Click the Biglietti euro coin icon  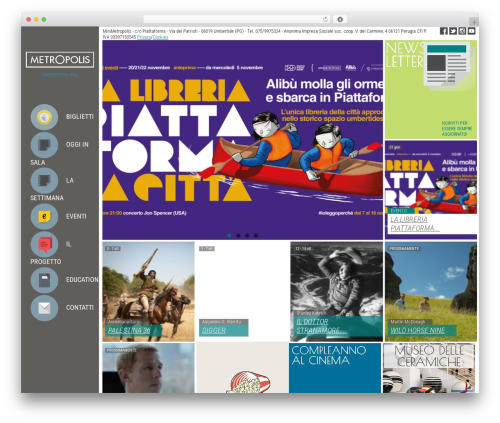44,117
